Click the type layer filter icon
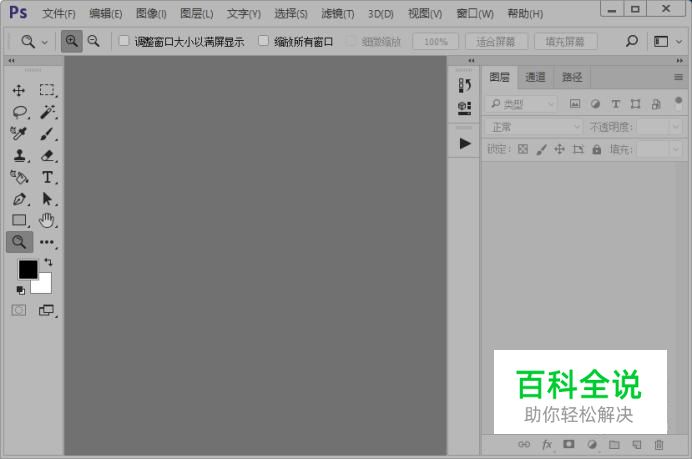The width and height of the screenshot is (692, 459). pos(616,104)
